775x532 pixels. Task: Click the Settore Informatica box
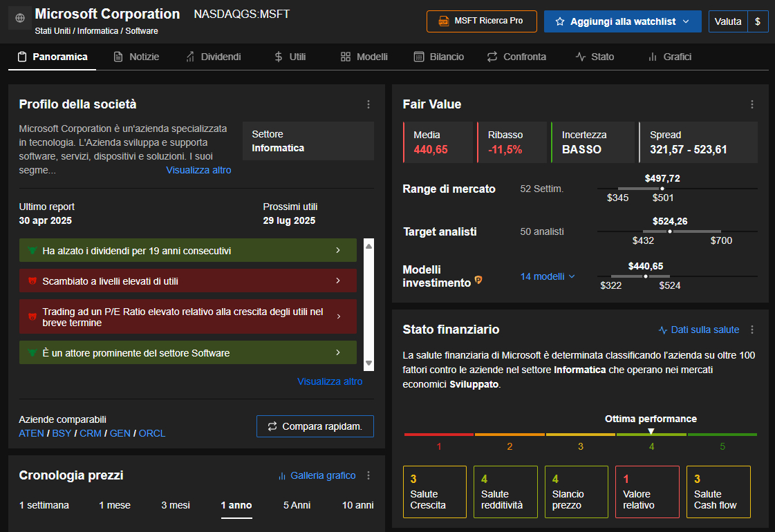(x=308, y=141)
